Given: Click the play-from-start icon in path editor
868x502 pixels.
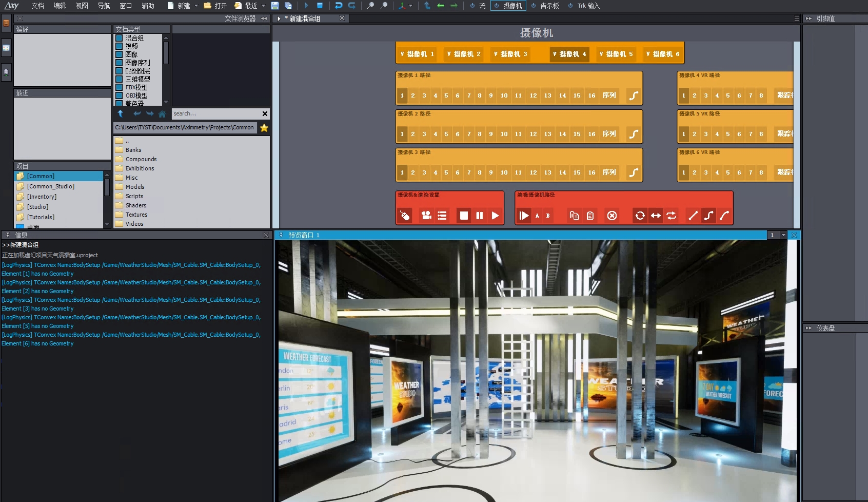Looking at the screenshot, I should [x=524, y=216].
